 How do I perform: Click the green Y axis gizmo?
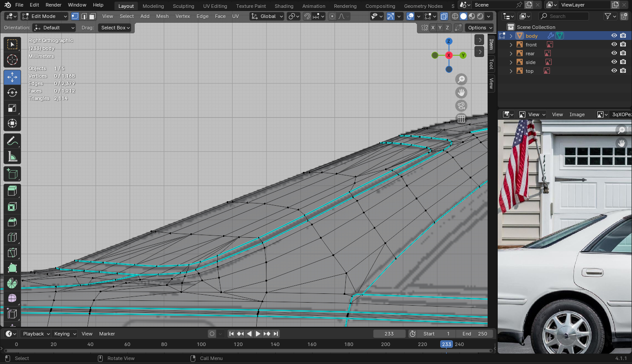click(x=463, y=55)
